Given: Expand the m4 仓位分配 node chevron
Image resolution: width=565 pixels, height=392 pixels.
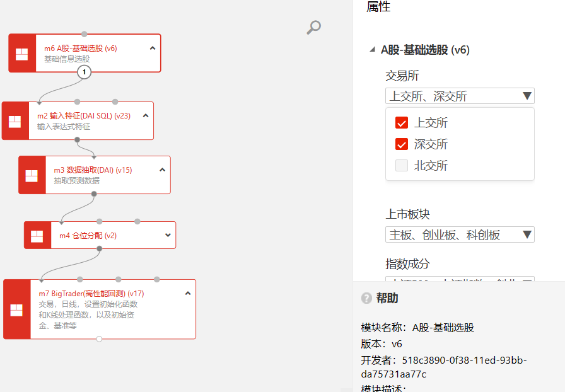Looking at the screenshot, I should (168, 235).
